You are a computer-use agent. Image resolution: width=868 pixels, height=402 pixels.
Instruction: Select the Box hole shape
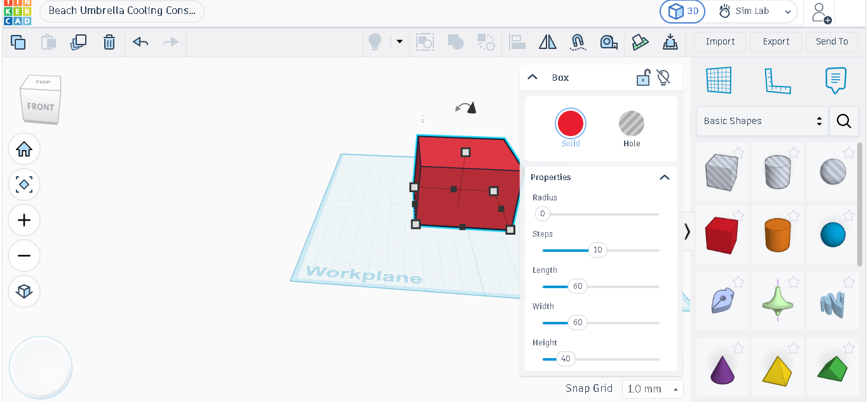click(x=722, y=172)
